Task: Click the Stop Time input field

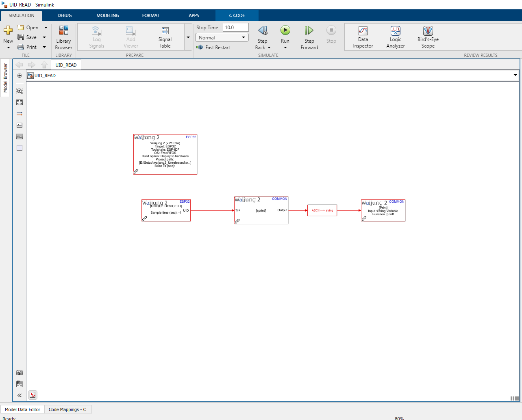Action: (x=236, y=27)
